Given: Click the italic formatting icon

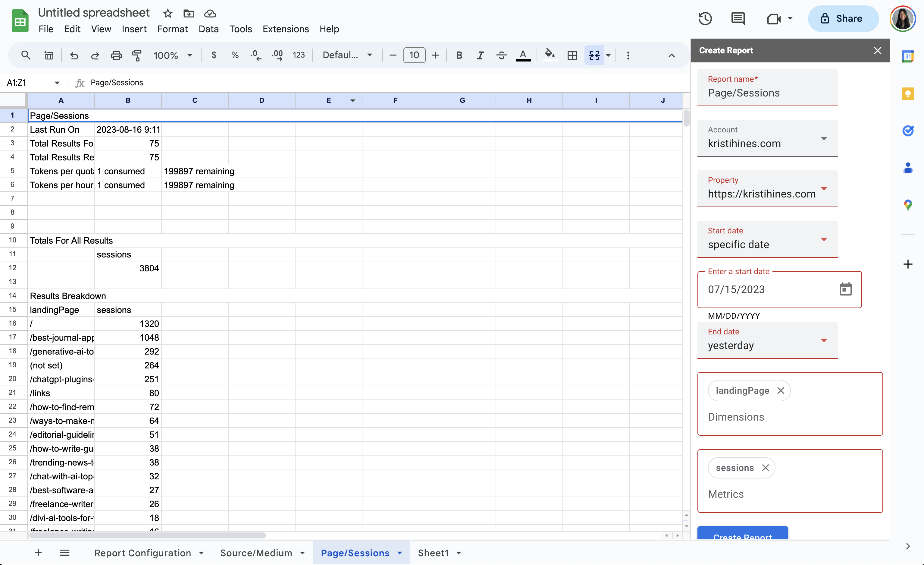Looking at the screenshot, I should [x=480, y=55].
